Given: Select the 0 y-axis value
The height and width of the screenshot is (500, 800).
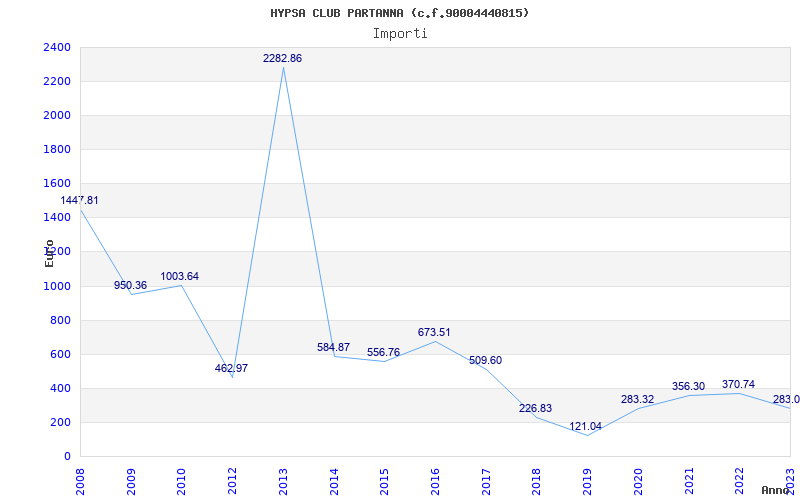Looking at the screenshot, I should point(67,457).
